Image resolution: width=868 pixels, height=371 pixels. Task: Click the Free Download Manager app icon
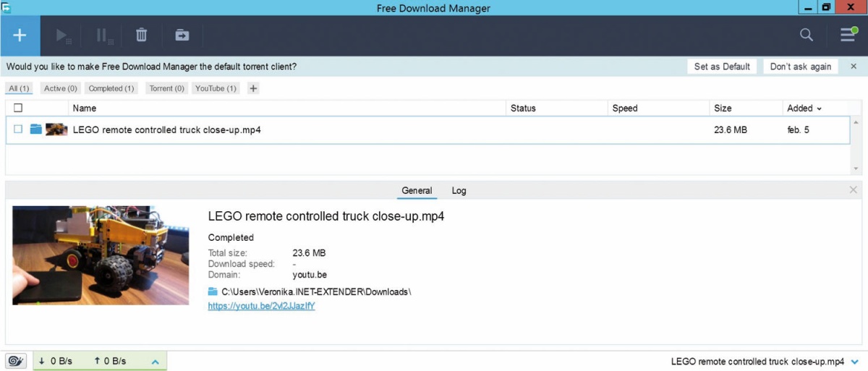(x=7, y=7)
